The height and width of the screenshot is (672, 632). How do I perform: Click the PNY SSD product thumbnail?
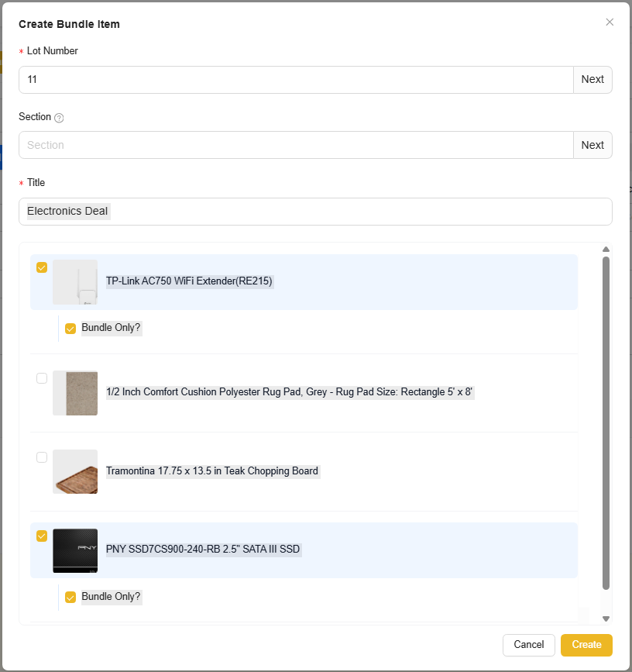75,550
